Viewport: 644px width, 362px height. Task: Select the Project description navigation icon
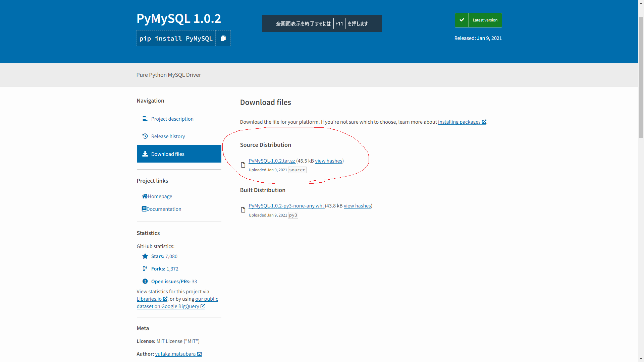point(145,119)
